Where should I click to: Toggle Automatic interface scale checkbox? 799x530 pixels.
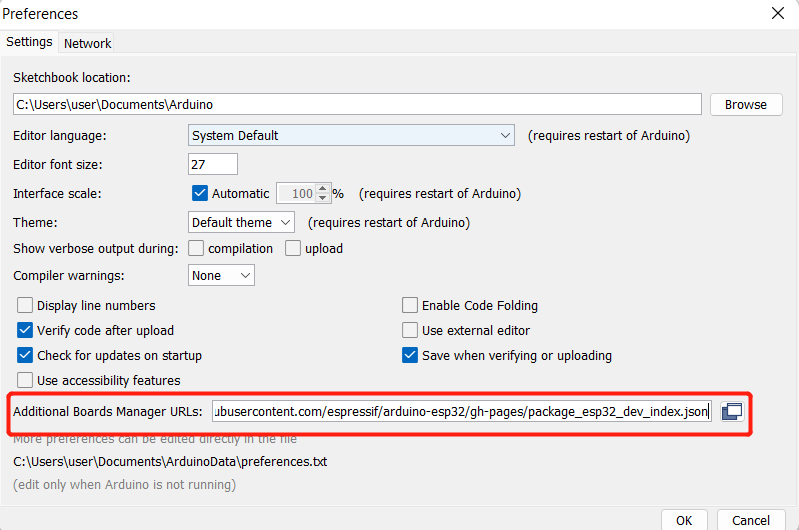[x=199, y=193]
